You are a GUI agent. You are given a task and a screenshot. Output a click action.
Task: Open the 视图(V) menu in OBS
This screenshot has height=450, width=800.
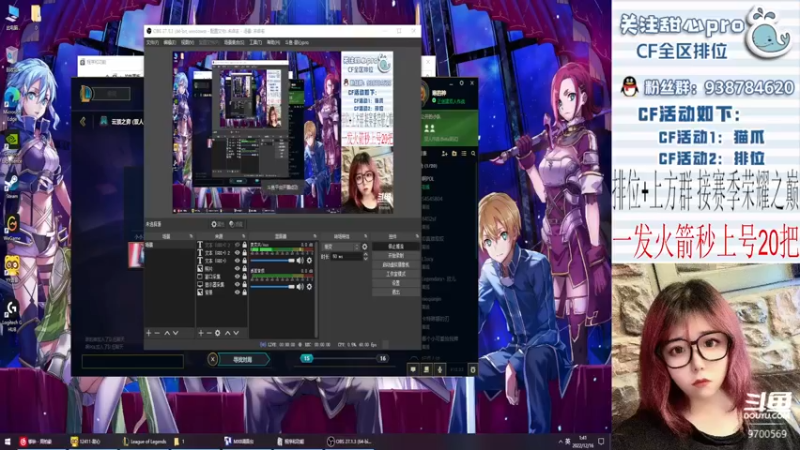coord(187,42)
